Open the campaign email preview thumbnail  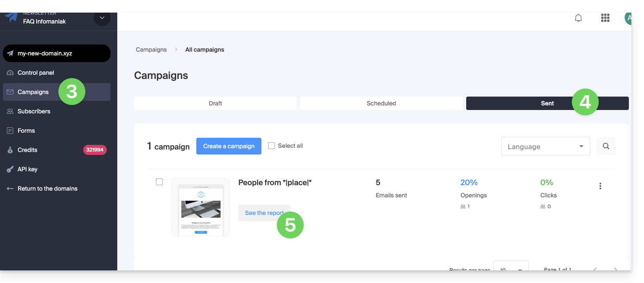click(201, 207)
